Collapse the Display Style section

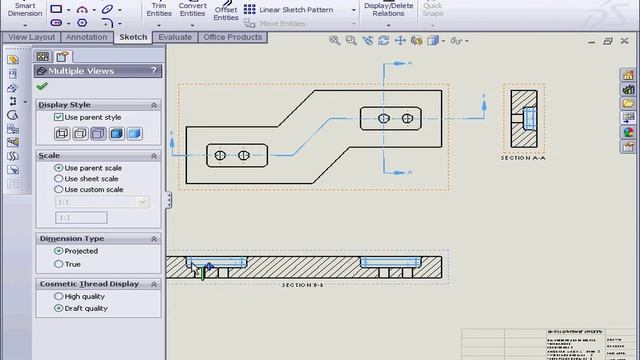click(154, 105)
